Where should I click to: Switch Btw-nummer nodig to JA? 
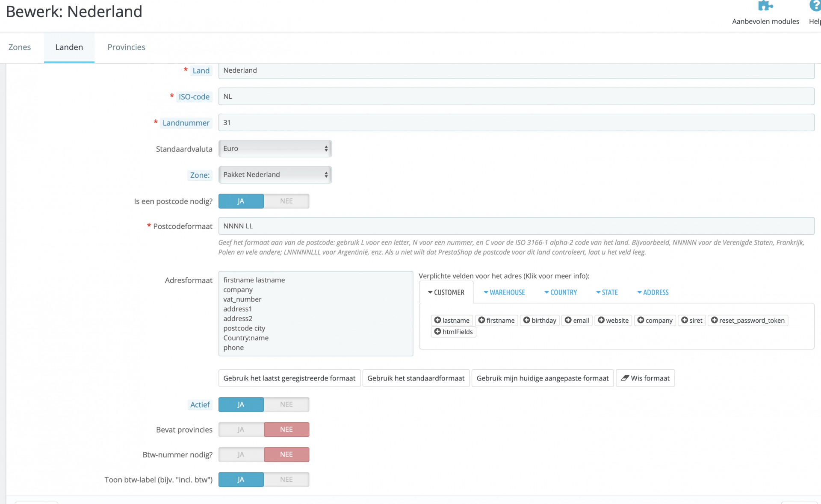241,454
